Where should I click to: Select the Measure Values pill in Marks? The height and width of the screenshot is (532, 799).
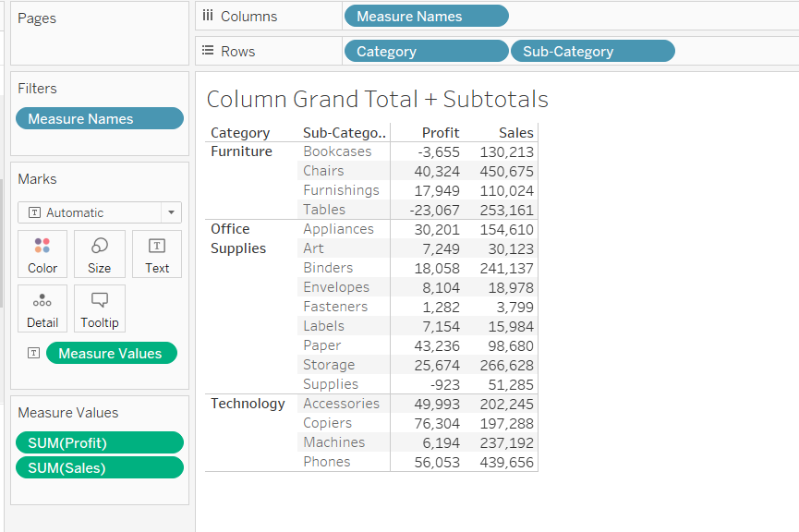pyautogui.click(x=112, y=353)
